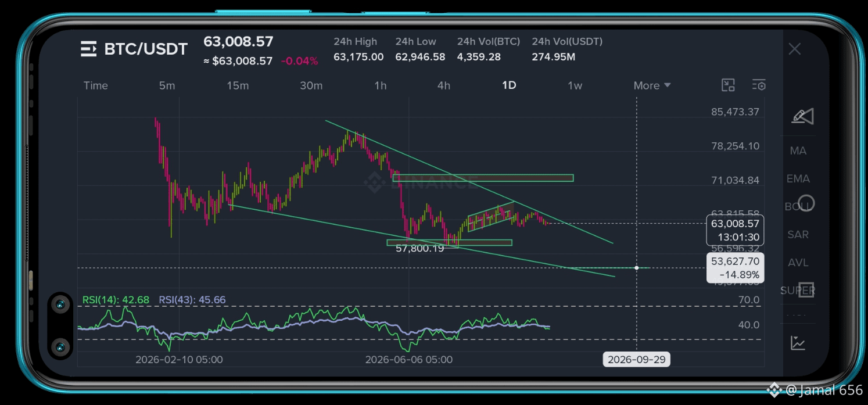Click the 24h Low value 62,946.58
The height and width of the screenshot is (405, 868).
point(420,57)
